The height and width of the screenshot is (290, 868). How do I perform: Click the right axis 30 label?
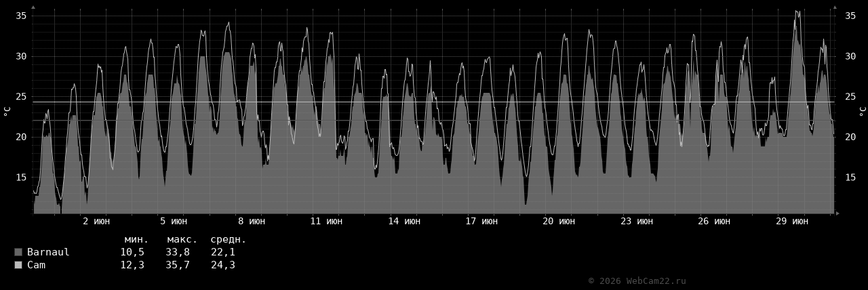[850, 56]
